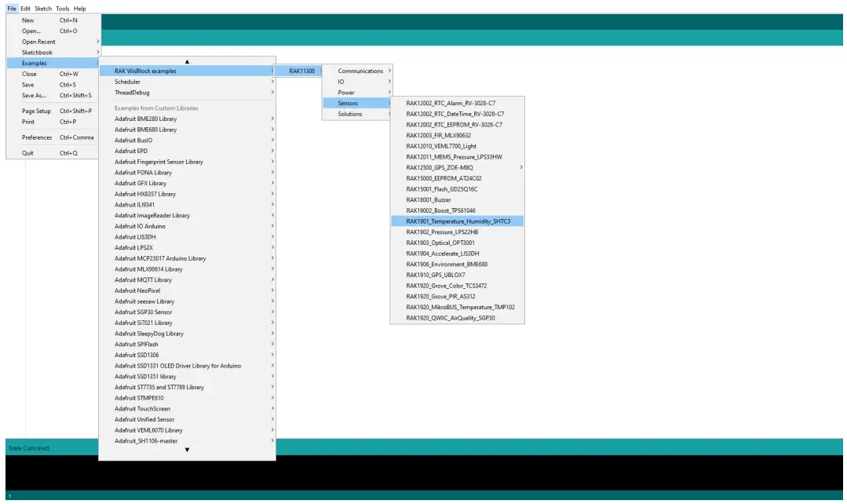
Task: Open RAK1902_Pressure_LPS22HB example
Action: [457, 232]
